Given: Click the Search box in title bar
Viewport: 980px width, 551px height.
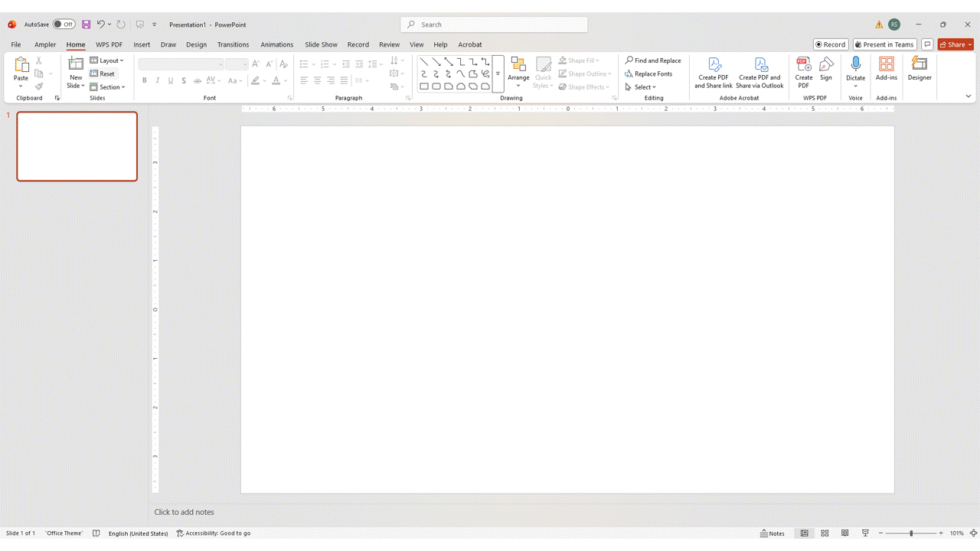Looking at the screenshot, I should coord(494,24).
